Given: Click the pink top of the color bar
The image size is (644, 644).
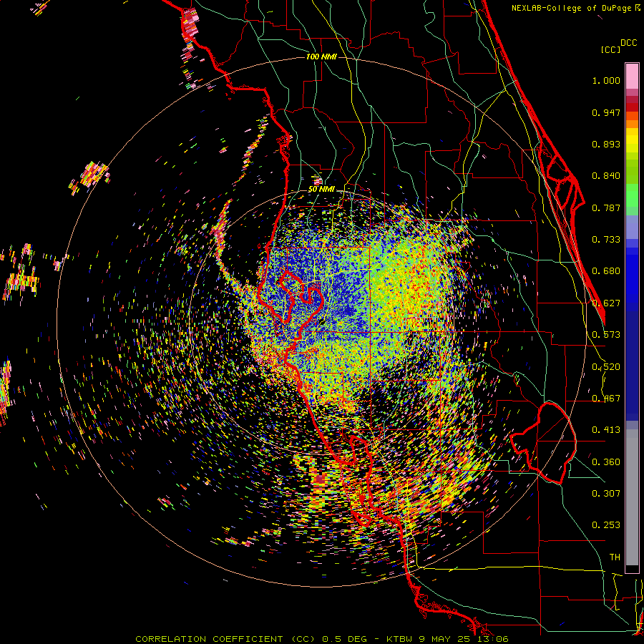Looking at the screenshot, I should tap(632, 76).
